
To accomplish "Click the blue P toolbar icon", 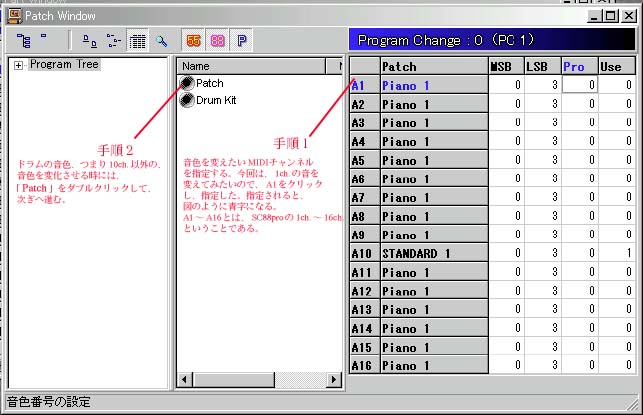I will [x=242, y=41].
